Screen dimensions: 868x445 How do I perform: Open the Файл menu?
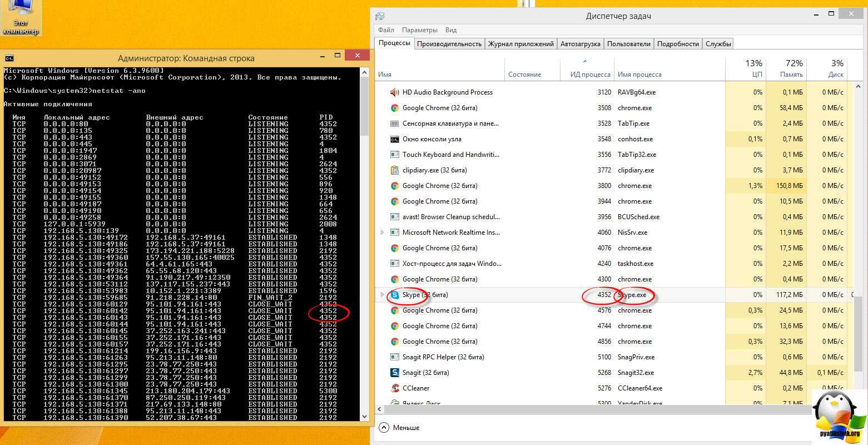386,30
